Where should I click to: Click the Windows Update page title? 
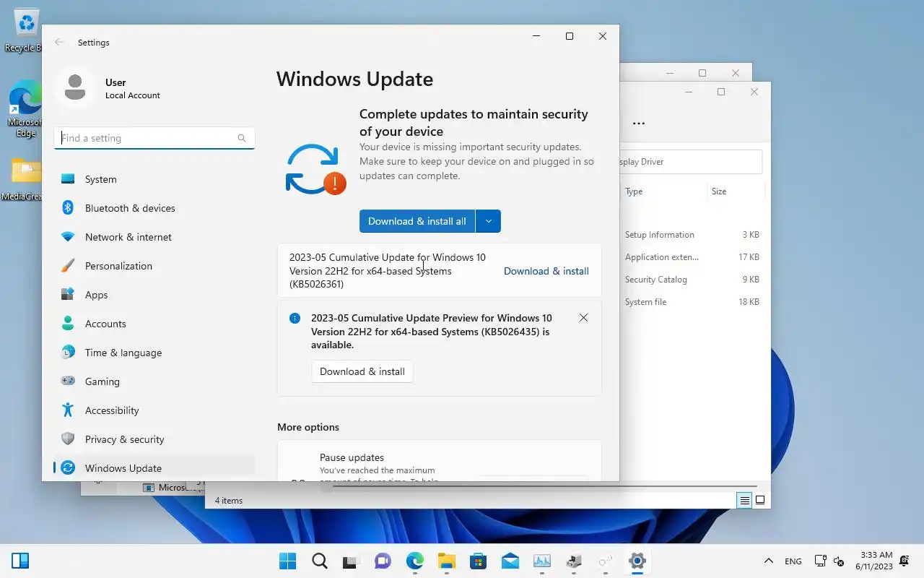(x=354, y=79)
